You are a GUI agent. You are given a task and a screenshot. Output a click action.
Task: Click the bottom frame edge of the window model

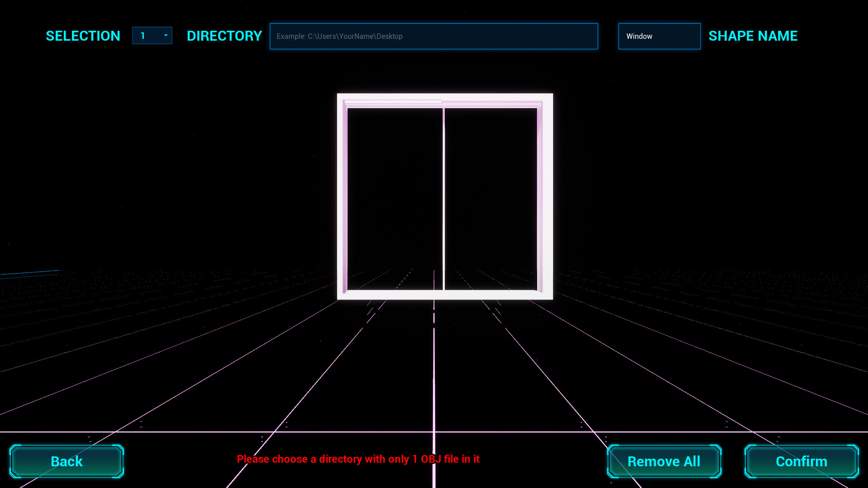[445, 295]
